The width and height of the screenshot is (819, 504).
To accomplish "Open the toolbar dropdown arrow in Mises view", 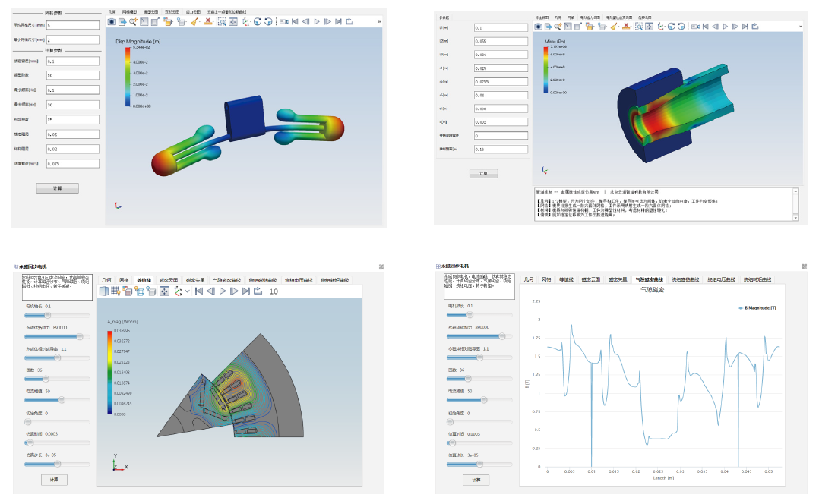I will pyautogui.click(x=801, y=27).
